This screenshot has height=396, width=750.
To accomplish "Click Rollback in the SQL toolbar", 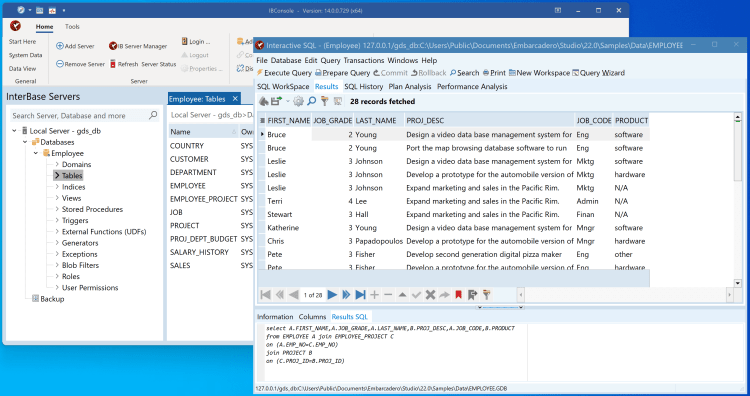I will 429,73.
